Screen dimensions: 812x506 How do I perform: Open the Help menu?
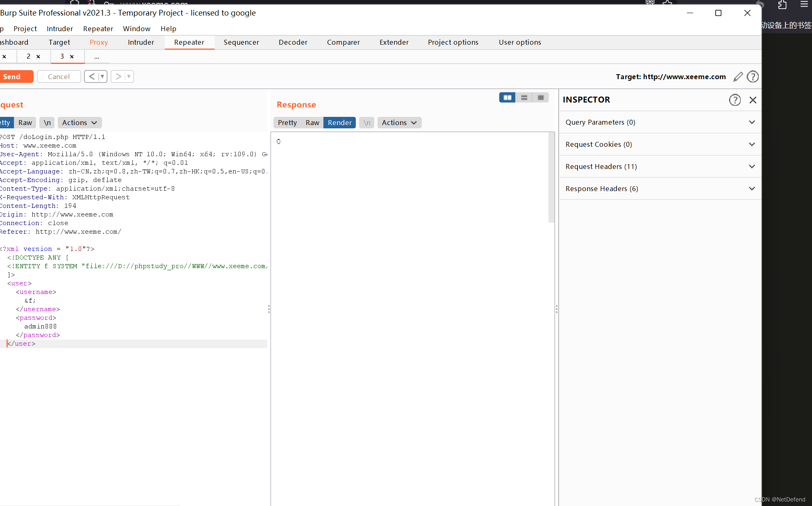[x=168, y=29]
